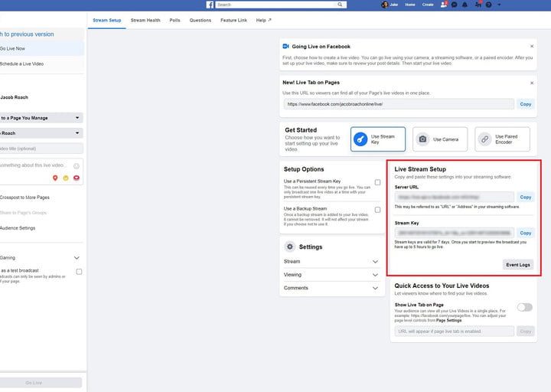Viewport: 551px width, 392px height.
Task: Copy the Server URL
Action: click(x=525, y=198)
